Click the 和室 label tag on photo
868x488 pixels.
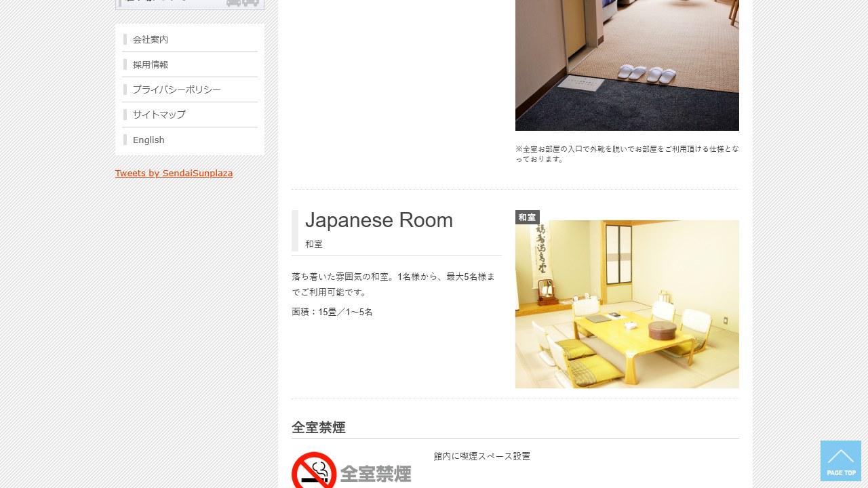click(x=527, y=218)
